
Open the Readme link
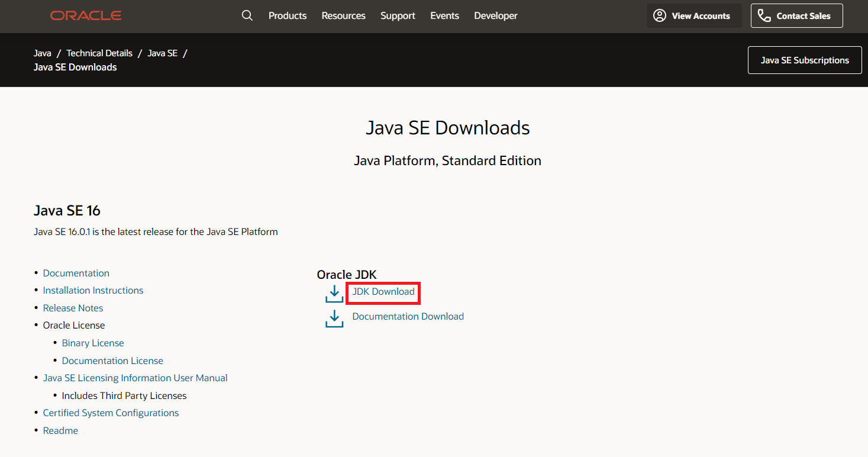60,431
